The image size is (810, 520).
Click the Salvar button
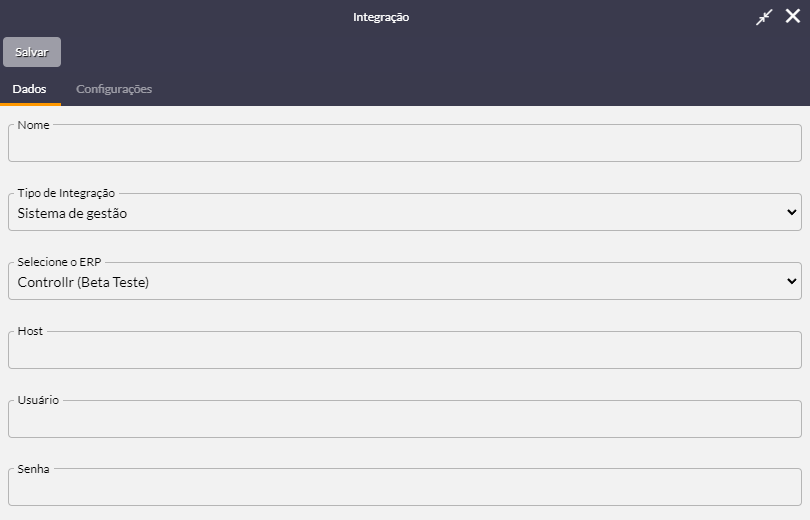click(x=32, y=52)
